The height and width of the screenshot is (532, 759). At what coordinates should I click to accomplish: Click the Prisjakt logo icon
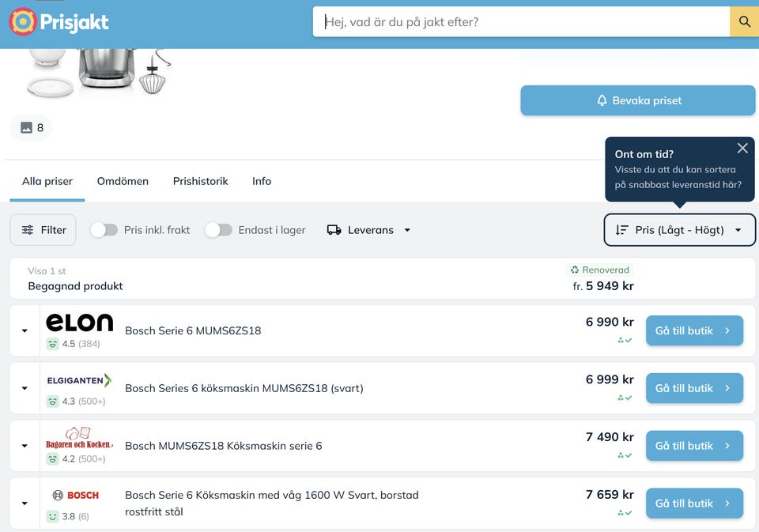click(23, 21)
